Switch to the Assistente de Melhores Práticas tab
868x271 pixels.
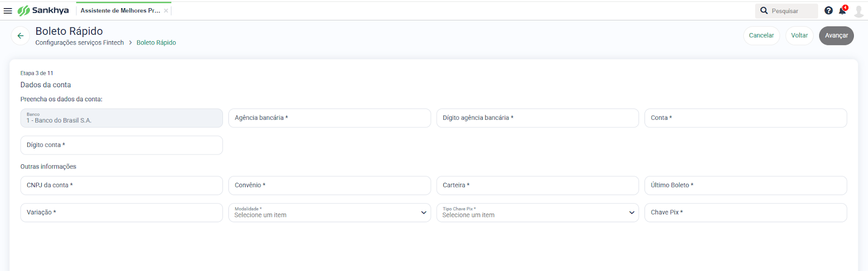(x=120, y=11)
